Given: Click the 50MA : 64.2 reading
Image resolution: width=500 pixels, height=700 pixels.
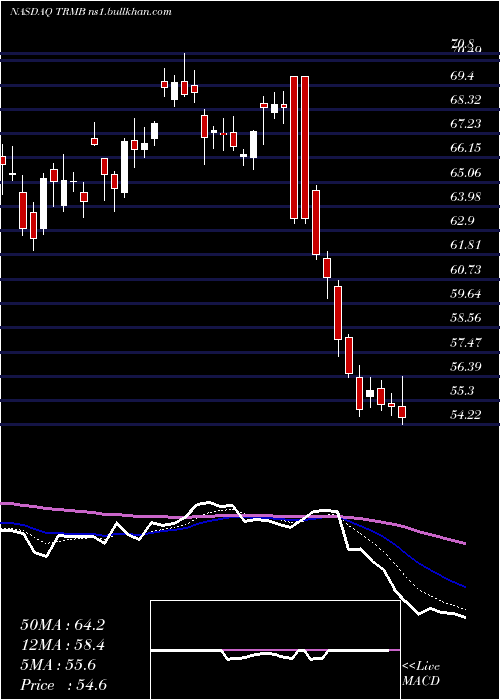Looking at the screenshot, I should 63,625.
